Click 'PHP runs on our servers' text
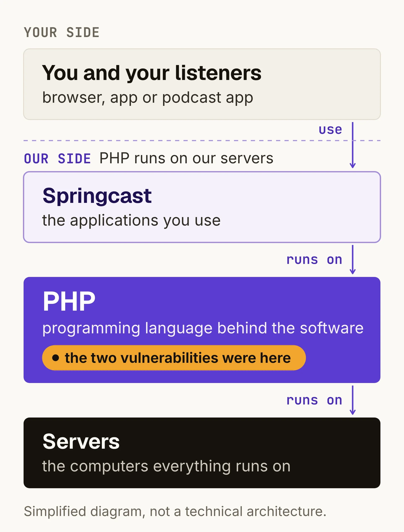This screenshot has width=404, height=532. 186,158
